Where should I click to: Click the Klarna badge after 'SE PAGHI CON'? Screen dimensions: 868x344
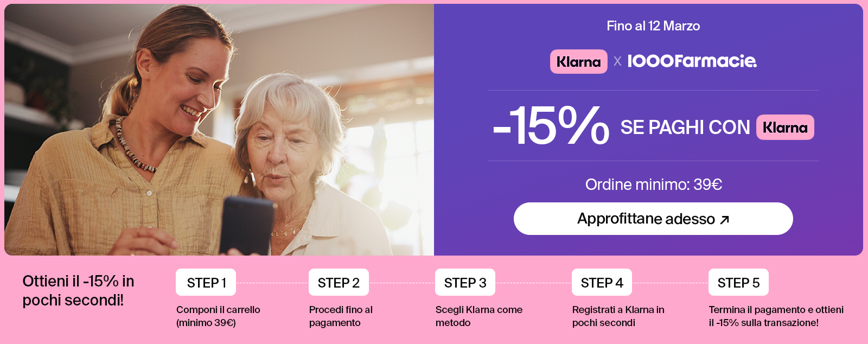[x=785, y=128]
